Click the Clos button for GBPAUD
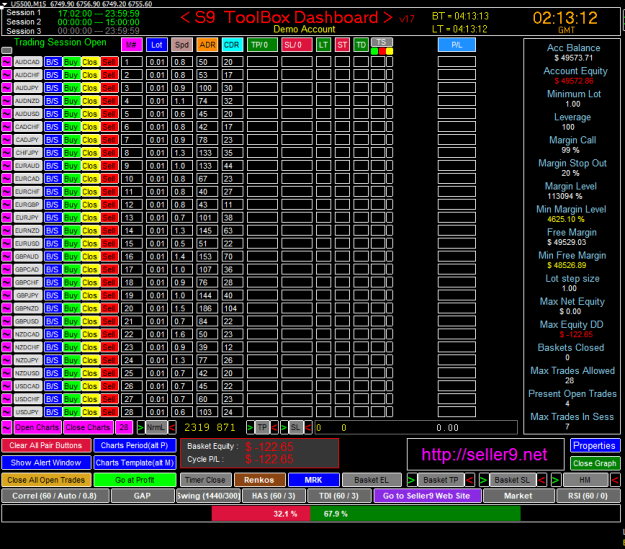Screen dimensions: 625x549 tap(90, 256)
